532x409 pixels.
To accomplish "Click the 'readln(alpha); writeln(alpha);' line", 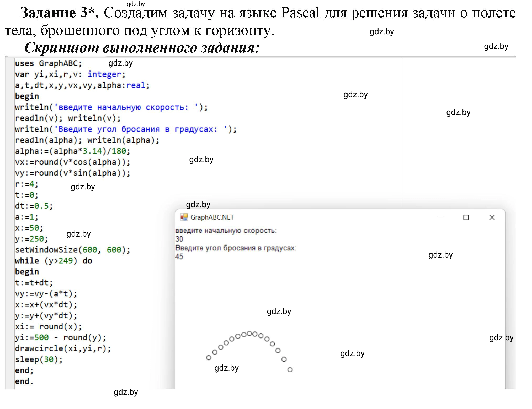I will (x=87, y=140).
